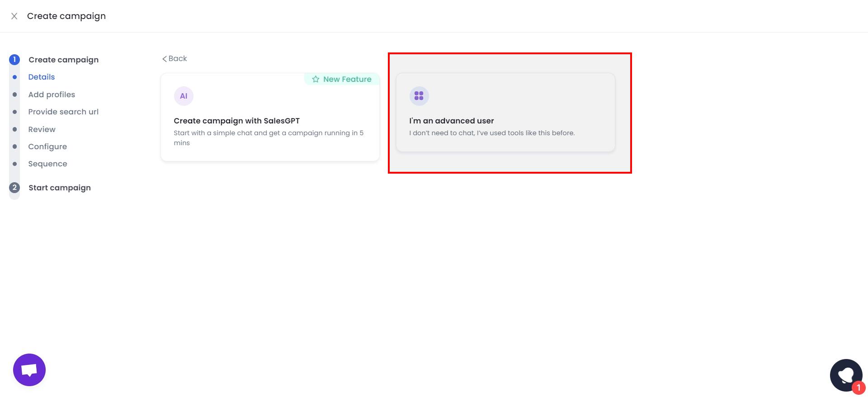Select step 1 circle in sidebar
Viewport: 868px width, 397px height.
click(14, 60)
